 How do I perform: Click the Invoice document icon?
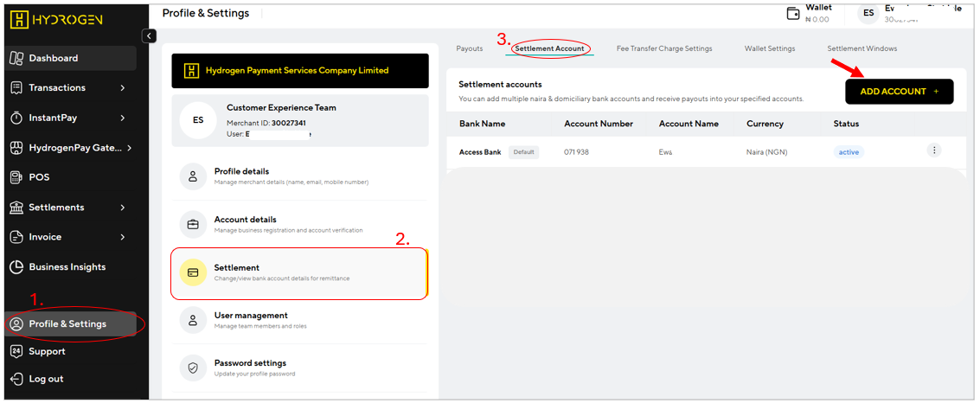[x=17, y=237]
